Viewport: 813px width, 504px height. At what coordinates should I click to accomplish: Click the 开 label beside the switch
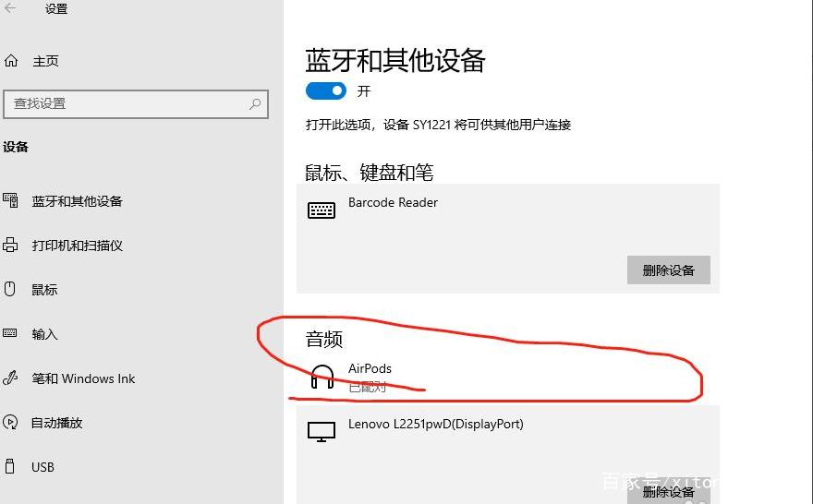click(363, 91)
